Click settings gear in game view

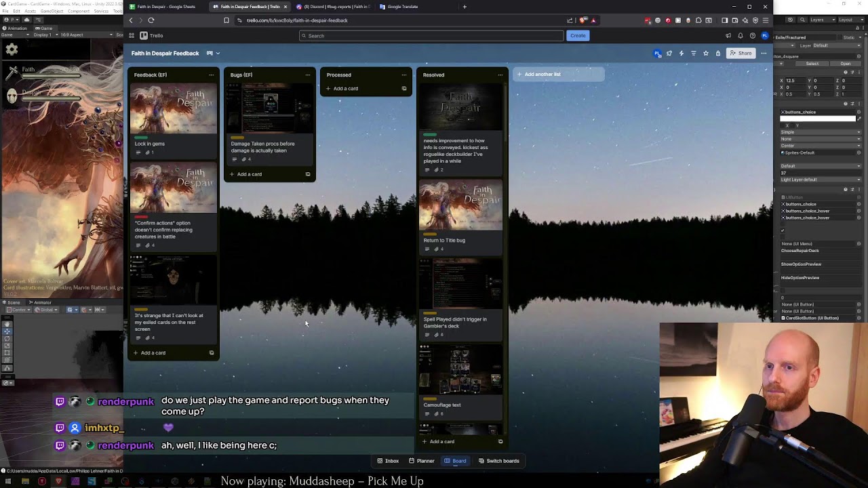point(12,49)
